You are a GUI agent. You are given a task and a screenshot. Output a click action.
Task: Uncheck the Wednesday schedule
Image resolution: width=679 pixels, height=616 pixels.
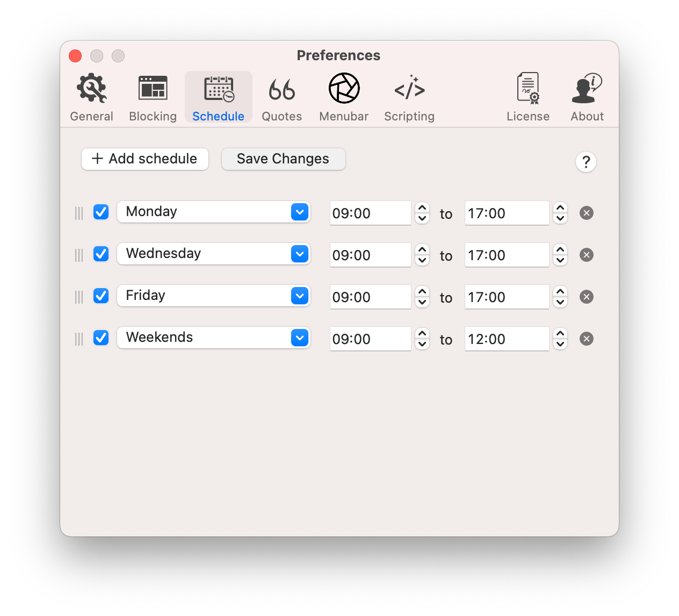pos(100,254)
